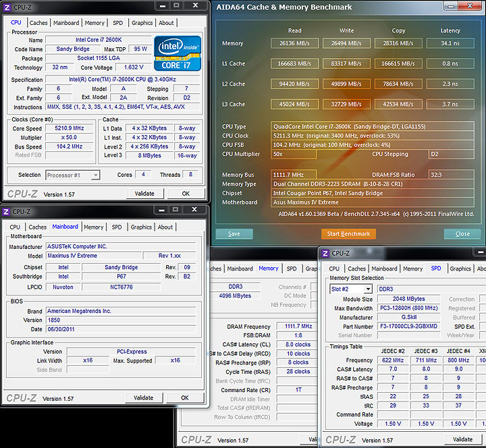Click the Memory Read value 26136 MB/s
This screenshot has height=448, width=486.
[294, 43]
